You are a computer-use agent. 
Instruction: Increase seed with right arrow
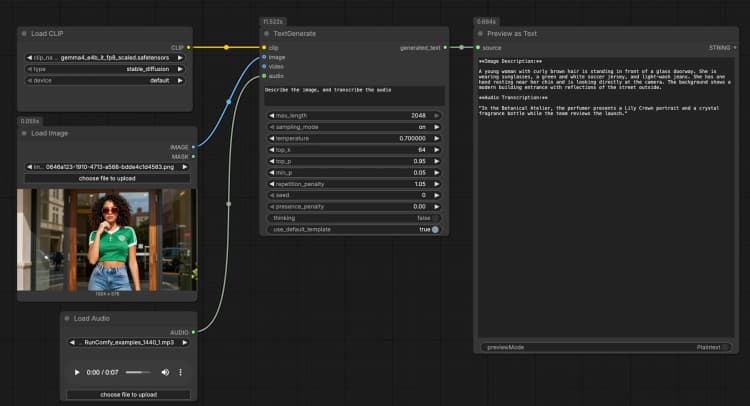point(436,196)
